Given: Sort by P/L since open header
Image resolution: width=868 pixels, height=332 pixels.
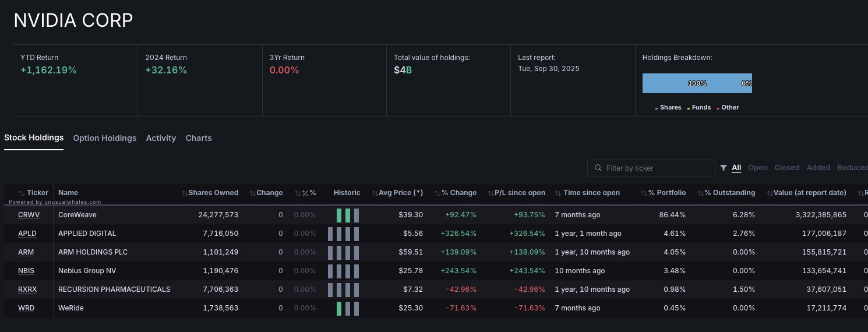Looking at the screenshot, I should tap(520, 193).
